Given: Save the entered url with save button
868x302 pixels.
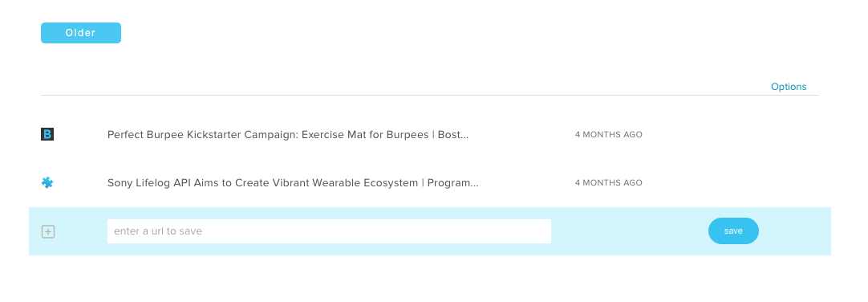Looking at the screenshot, I should [x=733, y=231].
